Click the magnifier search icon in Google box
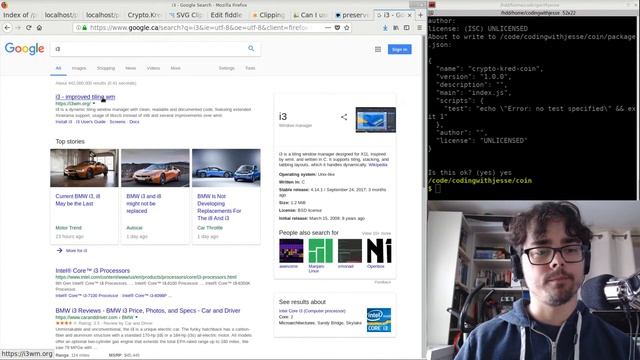 point(251,49)
